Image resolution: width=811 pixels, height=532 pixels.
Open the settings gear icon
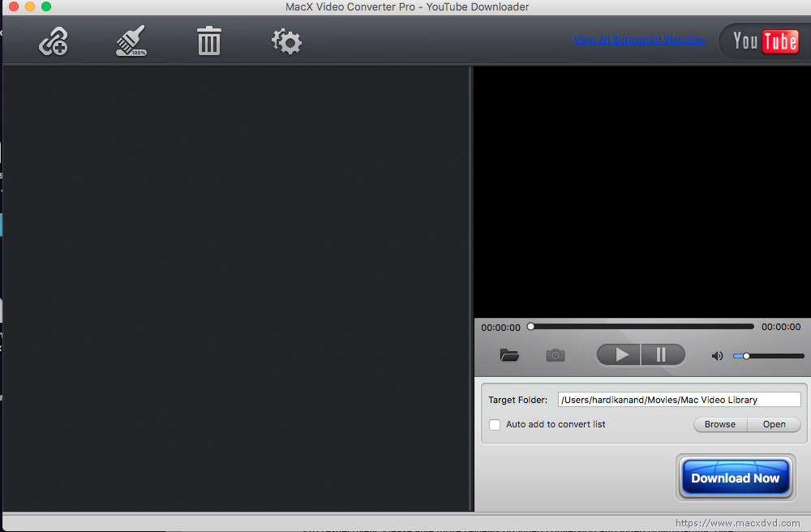(286, 41)
